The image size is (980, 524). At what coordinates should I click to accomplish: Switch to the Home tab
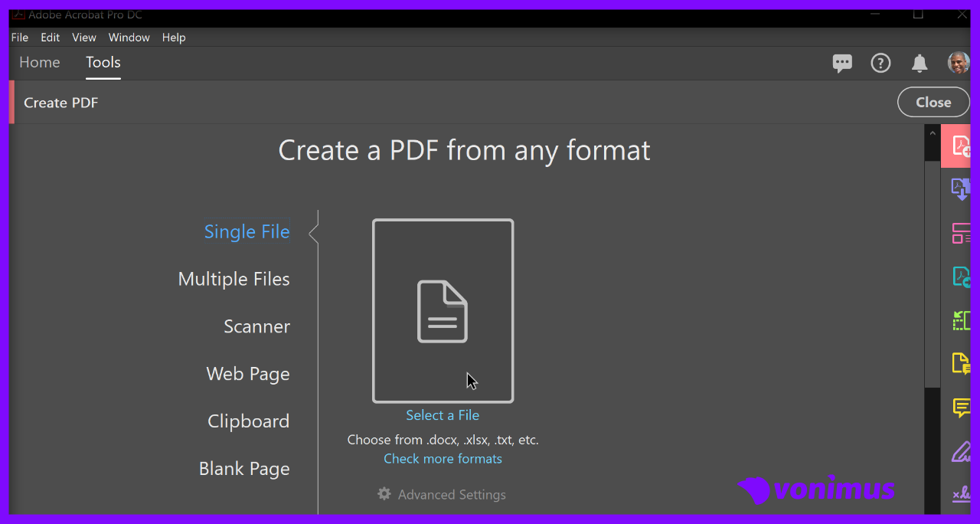[x=40, y=63]
